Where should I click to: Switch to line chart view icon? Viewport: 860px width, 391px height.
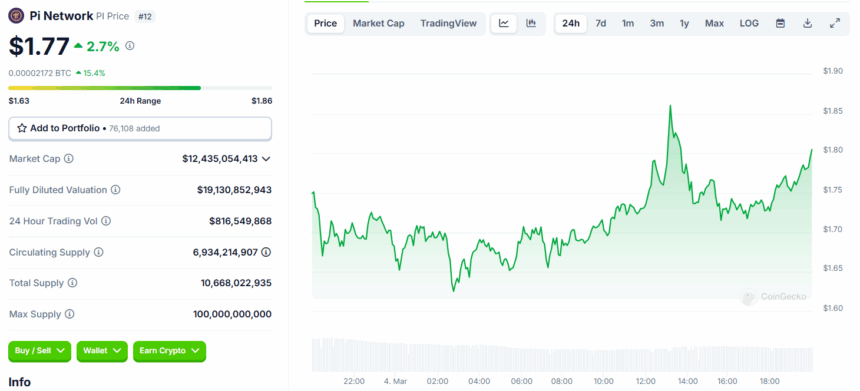[503, 24]
